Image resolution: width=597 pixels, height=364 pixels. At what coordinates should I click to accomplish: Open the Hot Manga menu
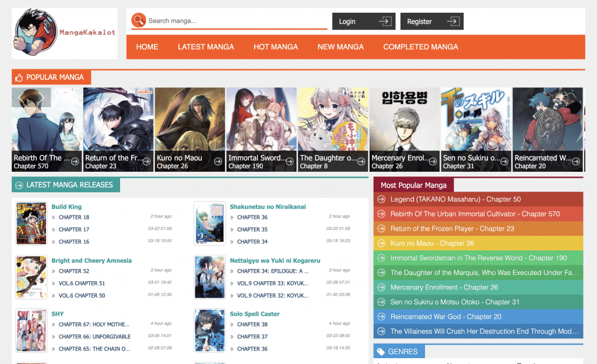coord(275,47)
